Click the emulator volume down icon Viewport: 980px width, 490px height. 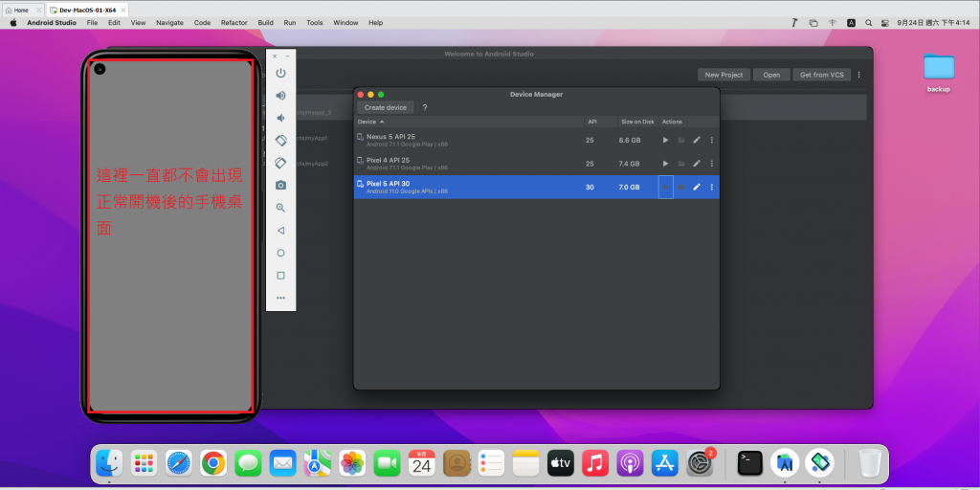click(280, 118)
